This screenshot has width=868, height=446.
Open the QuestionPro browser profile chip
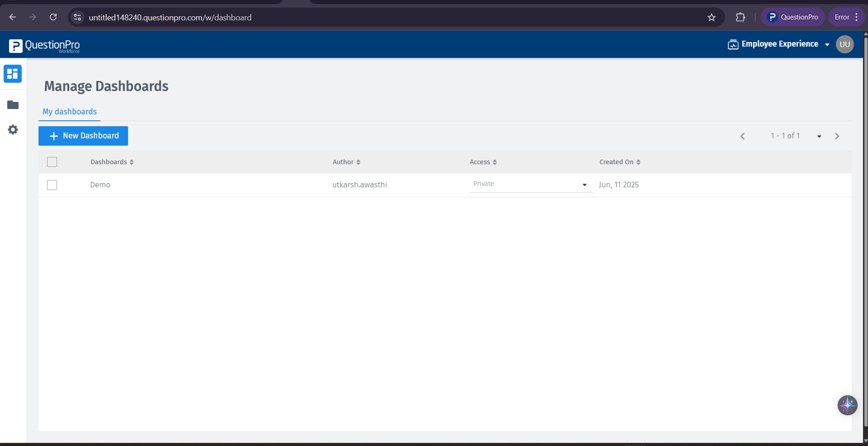[x=793, y=17]
